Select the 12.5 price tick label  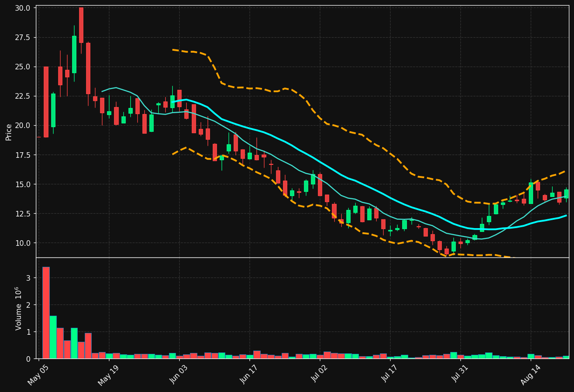tap(23, 214)
